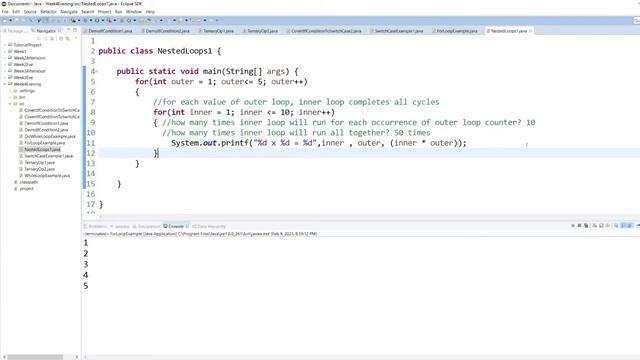The height and width of the screenshot is (360, 640).
Task: Expand the TutorialProject tree node
Action: (x=5, y=45)
